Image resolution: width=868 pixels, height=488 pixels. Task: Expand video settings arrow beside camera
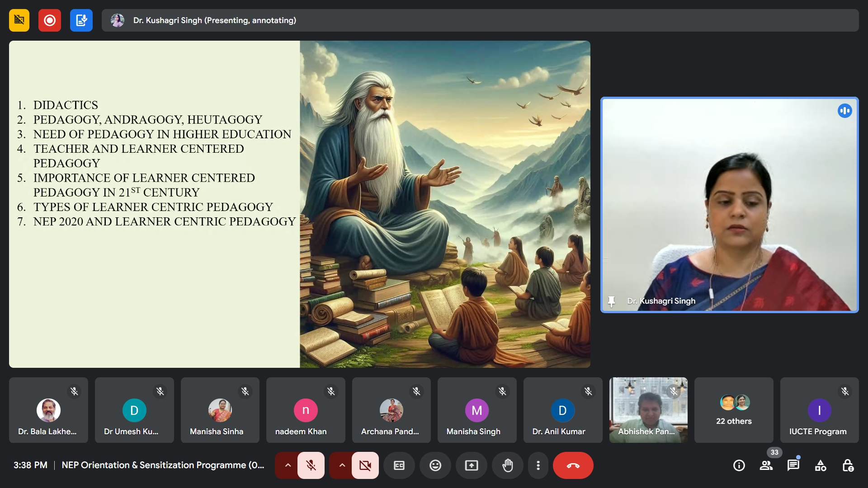(342, 465)
